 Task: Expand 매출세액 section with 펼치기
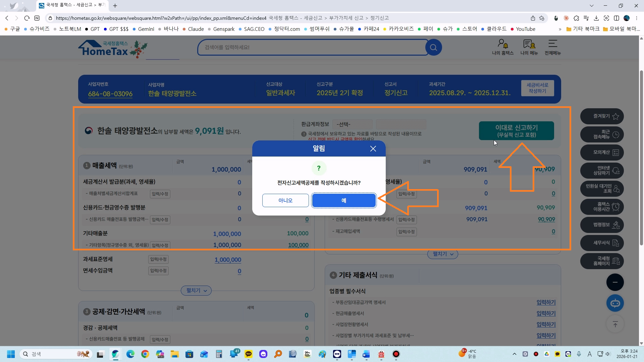pos(196,291)
